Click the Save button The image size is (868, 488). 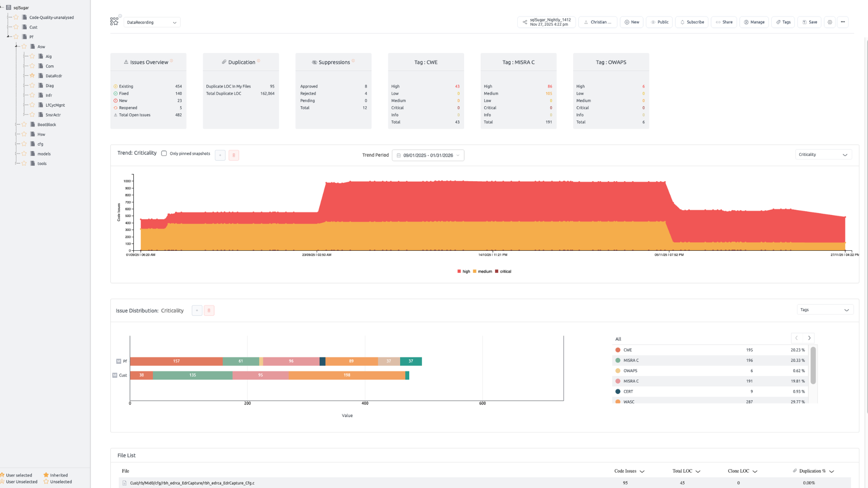[809, 22]
